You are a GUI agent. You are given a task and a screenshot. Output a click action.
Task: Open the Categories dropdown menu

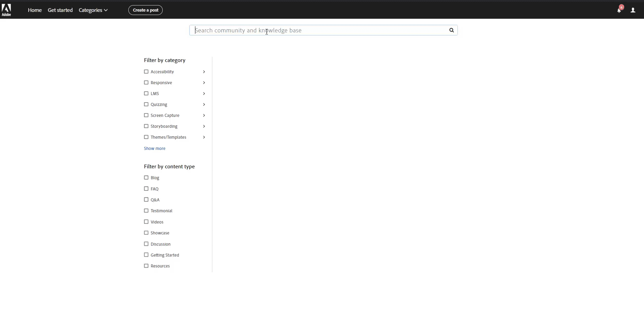(x=93, y=10)
